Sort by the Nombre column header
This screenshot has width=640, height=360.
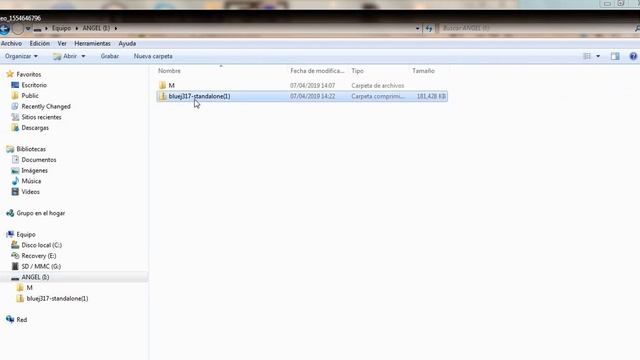169,71
